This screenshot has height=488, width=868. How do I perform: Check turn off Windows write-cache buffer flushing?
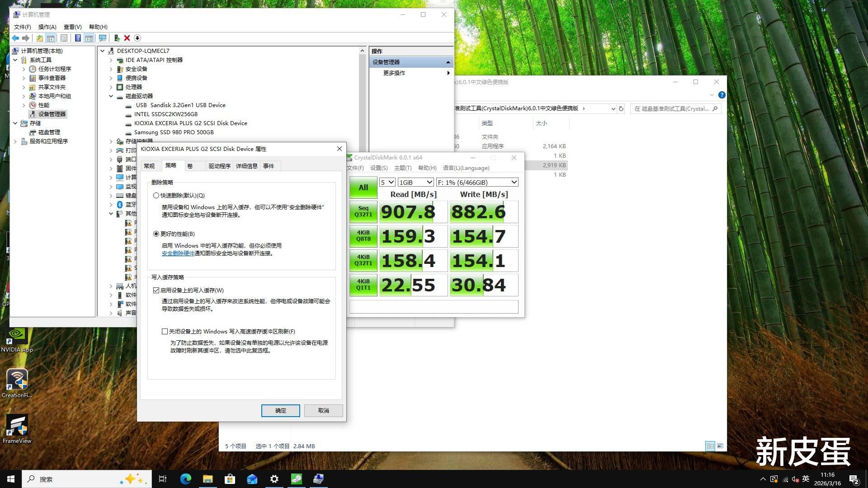coord(165,332)
